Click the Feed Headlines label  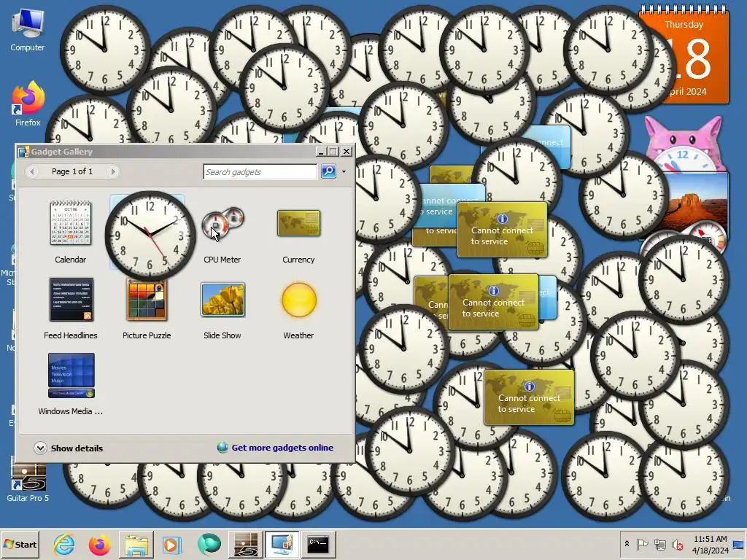pyautogui.click(x=71, y=335)
